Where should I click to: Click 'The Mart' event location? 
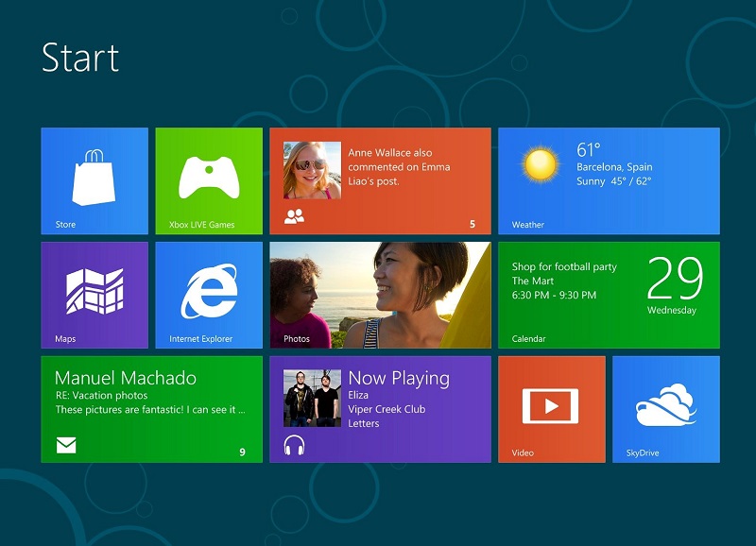coord(532,281)
